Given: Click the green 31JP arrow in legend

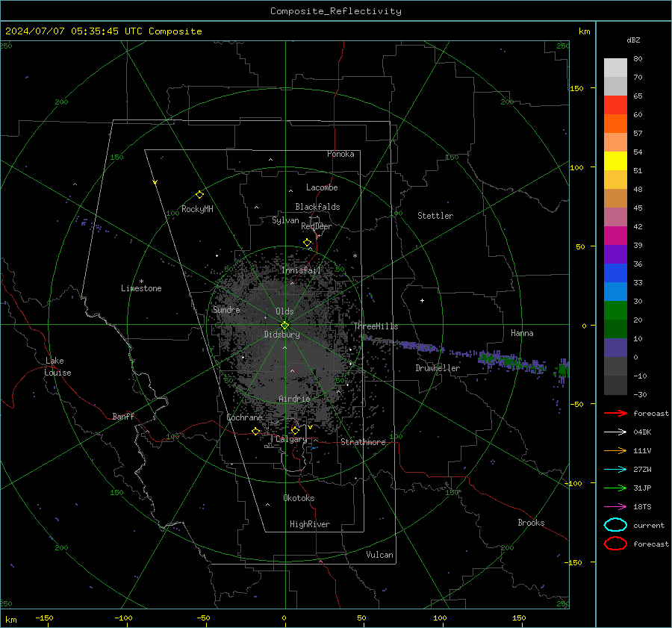Looking at the screenshot, I should (x=615, y=488).
